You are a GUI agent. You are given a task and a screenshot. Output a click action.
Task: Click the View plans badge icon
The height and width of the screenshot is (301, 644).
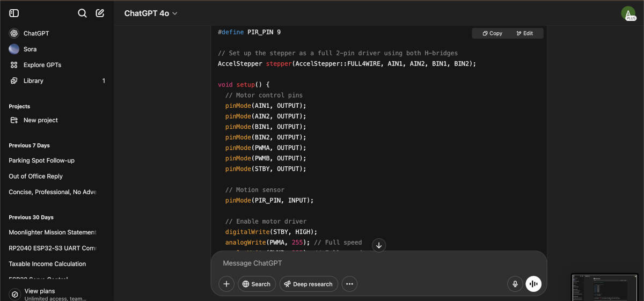click(x=14, y=294)
